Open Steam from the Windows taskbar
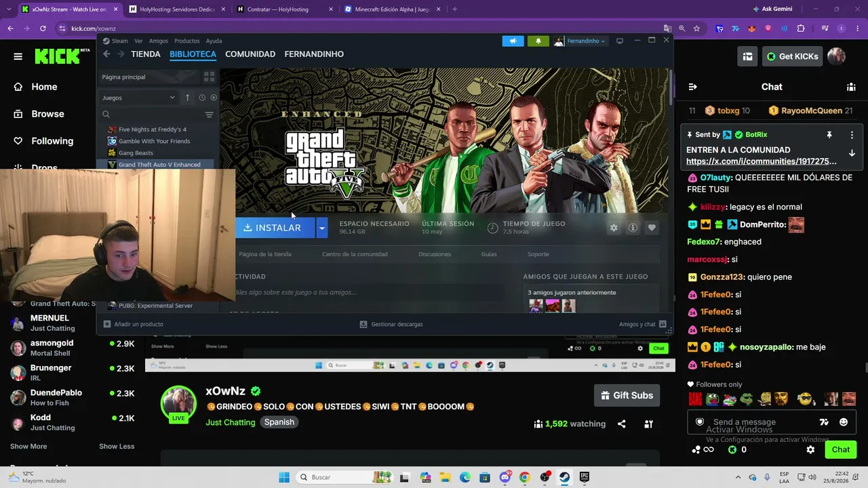Viewport: 868px width, 488px height. click(x=564, y=477)
